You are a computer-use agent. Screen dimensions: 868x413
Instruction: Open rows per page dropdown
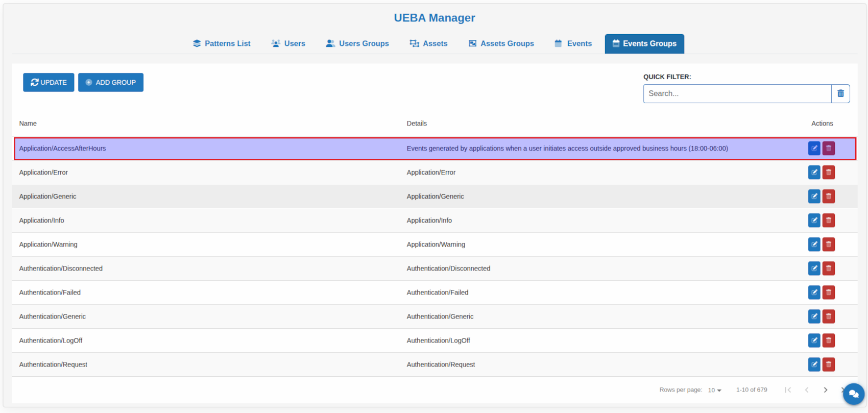[714, 390]
